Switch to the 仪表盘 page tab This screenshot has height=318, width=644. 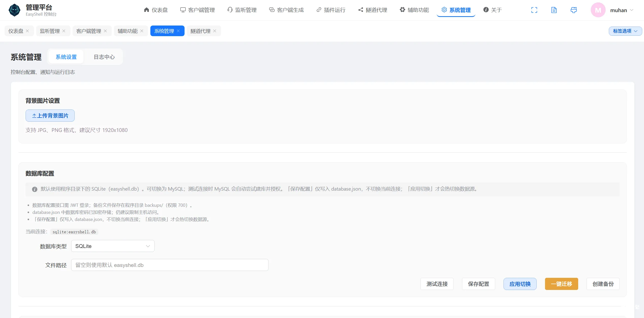click(16, 31)
